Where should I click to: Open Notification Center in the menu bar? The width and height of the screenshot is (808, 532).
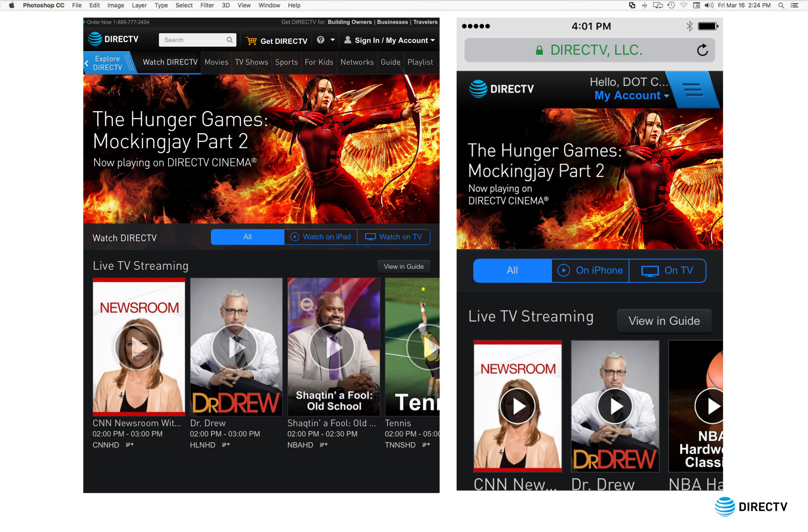[x=794, y=5]
